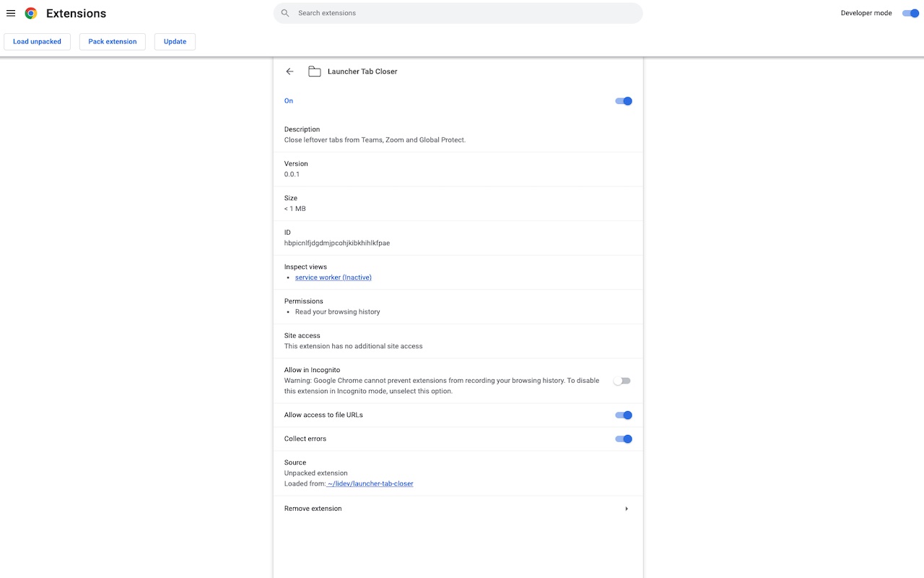Click the 'Site access' label

tap(302, 335)
